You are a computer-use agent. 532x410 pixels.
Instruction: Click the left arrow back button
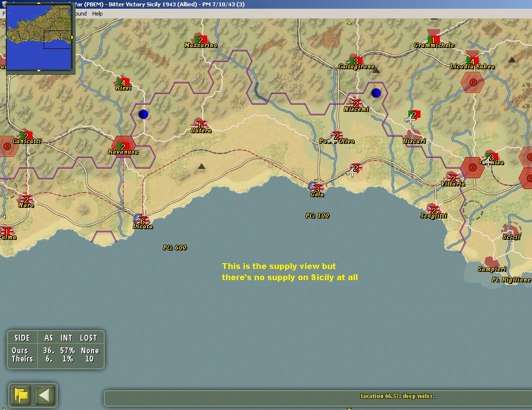tap(45, 395)
